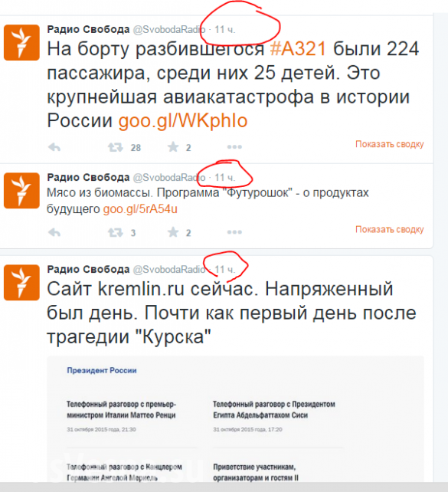Open @SvobodaRadio handle on second tweet
The height and width of the screenshot is (492, 448).
click(x=169, y=178)
